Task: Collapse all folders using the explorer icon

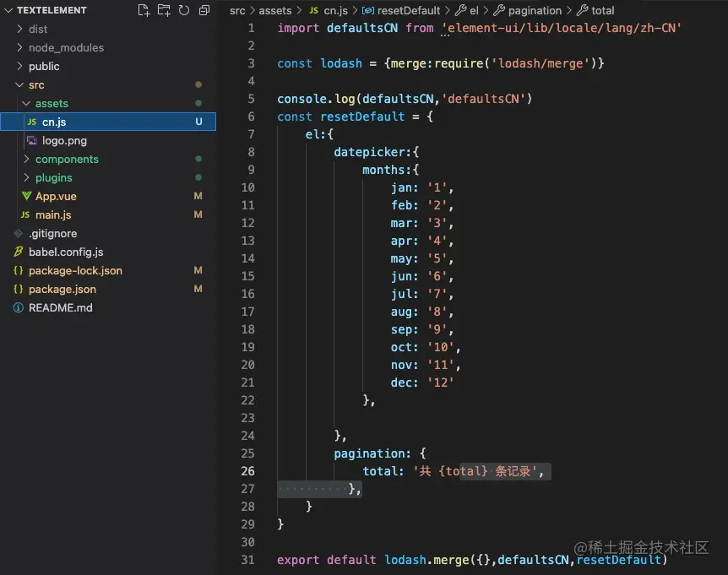Action: pyautogui.click(x=204, y=10)
